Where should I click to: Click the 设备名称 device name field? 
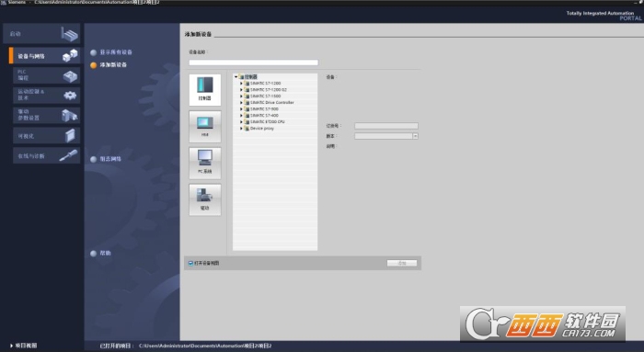point(253,62)
